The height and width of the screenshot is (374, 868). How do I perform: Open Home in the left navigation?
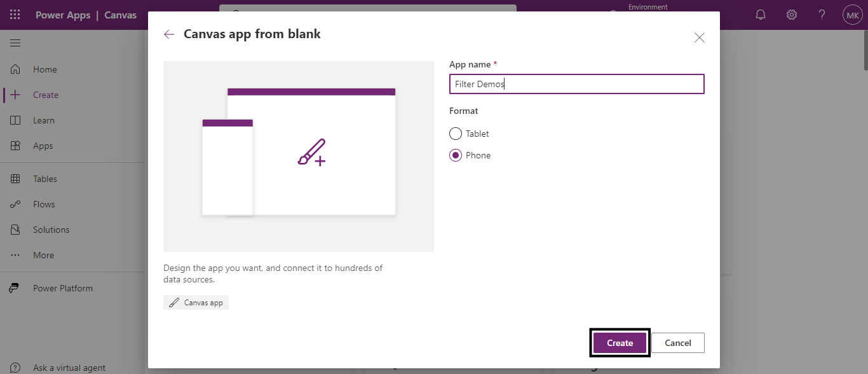[44, 69]
